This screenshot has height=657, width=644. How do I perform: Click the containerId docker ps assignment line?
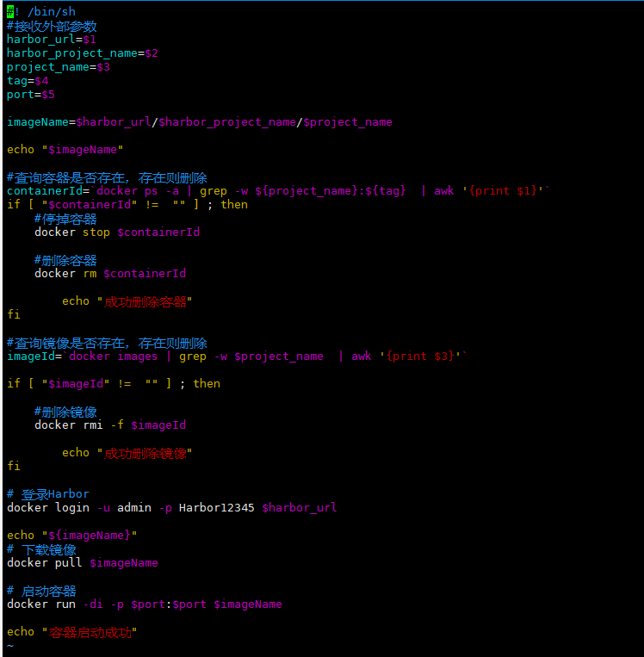[278, 191]
